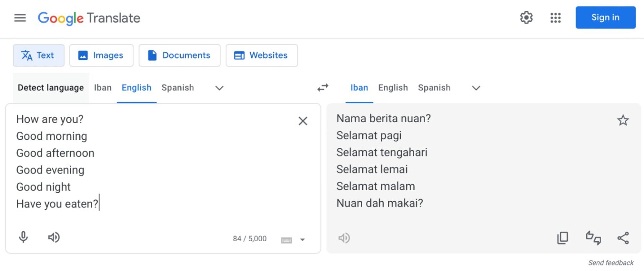Expand the source language list
Image resolution: width=644 pixels, height=271 pixels.
[219, 88]
